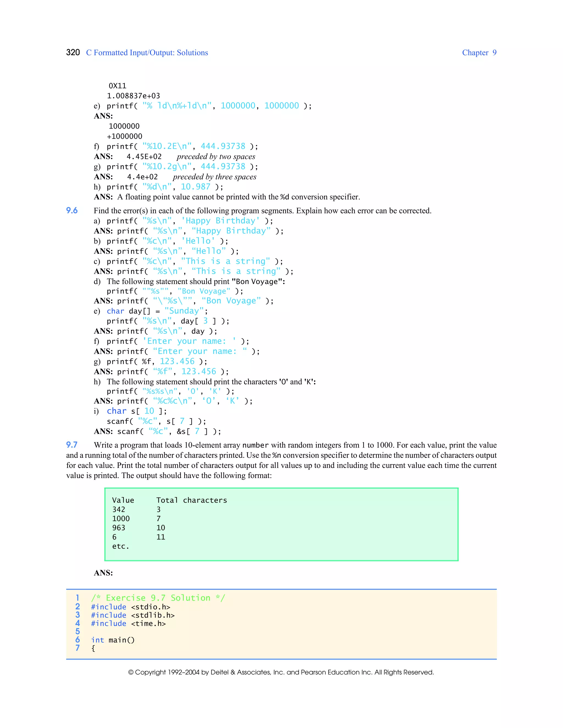This screenshot has height=728, width=563.
Task: Select the output '1.008837e+03'
Action: pos(133,96)
